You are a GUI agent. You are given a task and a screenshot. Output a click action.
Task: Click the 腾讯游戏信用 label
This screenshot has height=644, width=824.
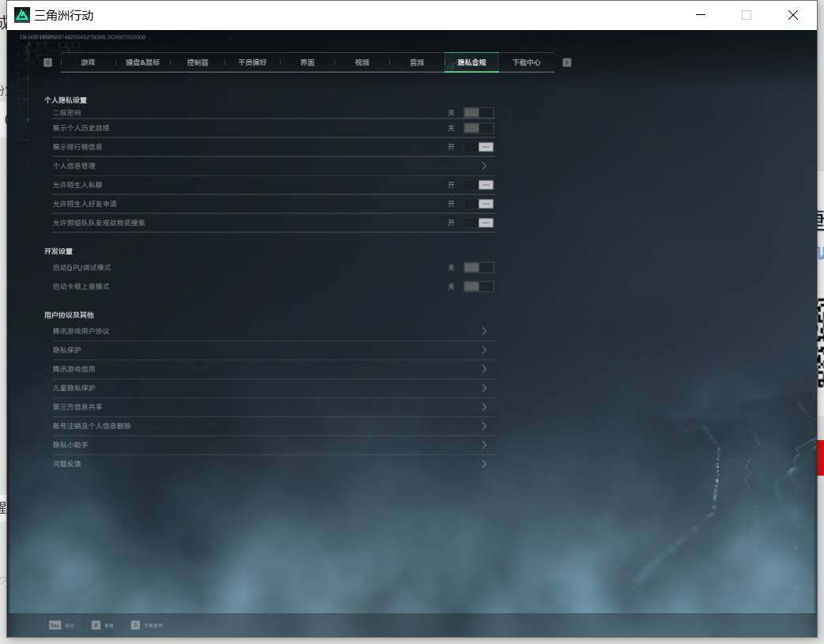pos(74,369)
